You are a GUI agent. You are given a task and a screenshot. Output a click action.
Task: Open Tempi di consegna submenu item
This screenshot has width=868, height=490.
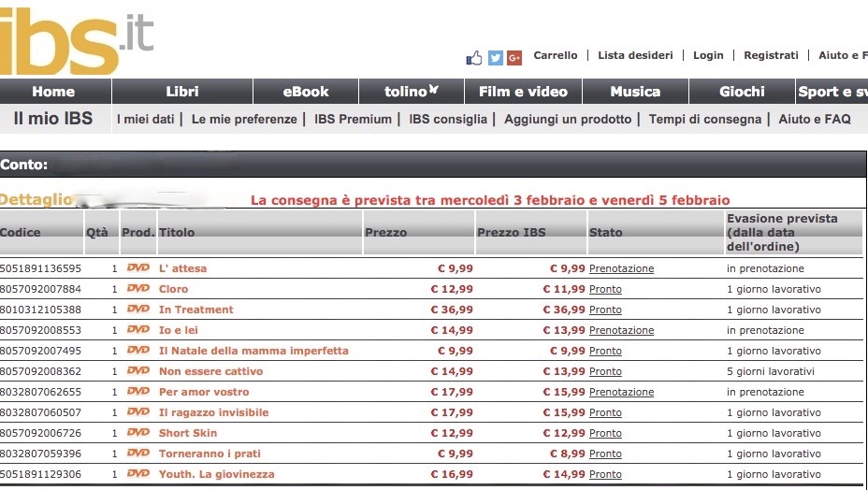(x=705, y=120)
